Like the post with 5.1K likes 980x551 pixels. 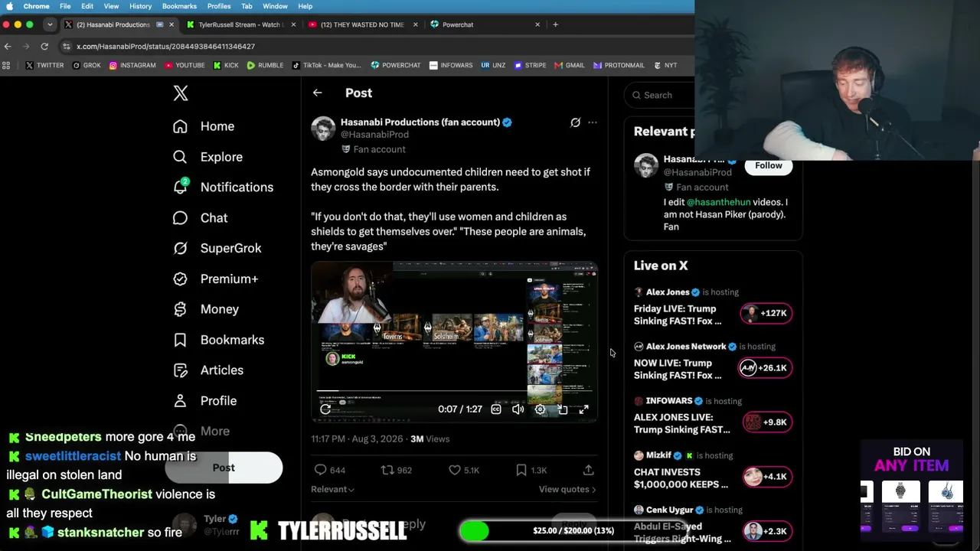[x=455, y=470]
